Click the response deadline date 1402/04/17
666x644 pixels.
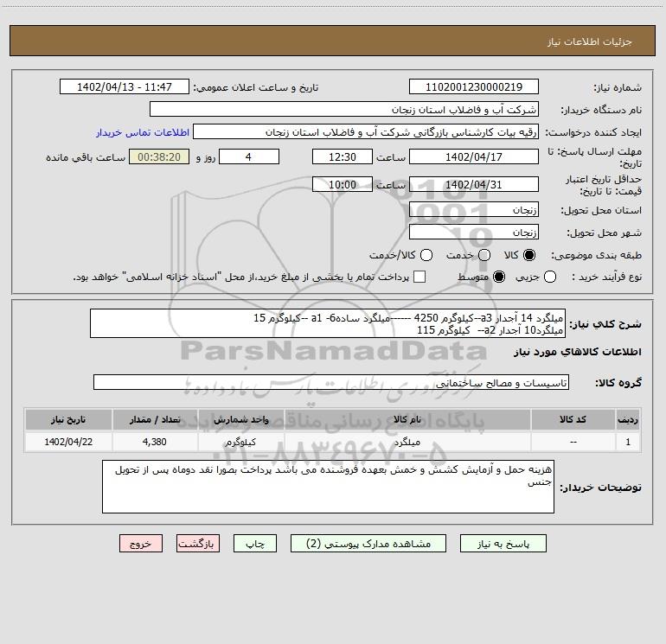(474, 156)
